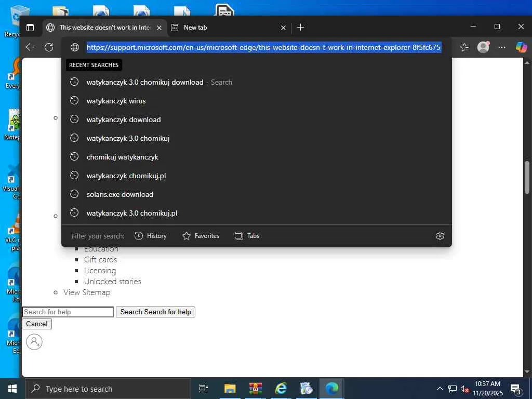Open the notifications action center
Image resolution: width=532 pixels, height=399 pixels.
click(516, 389)
